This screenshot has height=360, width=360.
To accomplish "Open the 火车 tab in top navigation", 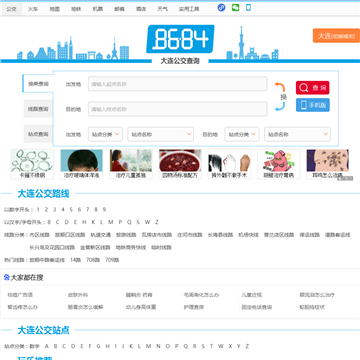I will coord(33,9).
